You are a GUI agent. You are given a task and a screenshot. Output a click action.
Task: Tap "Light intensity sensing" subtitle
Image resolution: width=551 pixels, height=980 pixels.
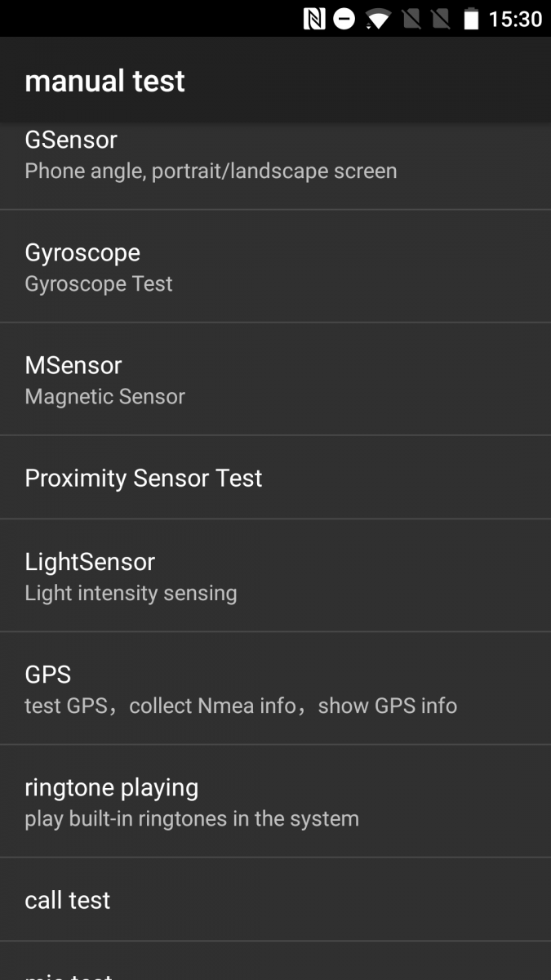point(131,594)
